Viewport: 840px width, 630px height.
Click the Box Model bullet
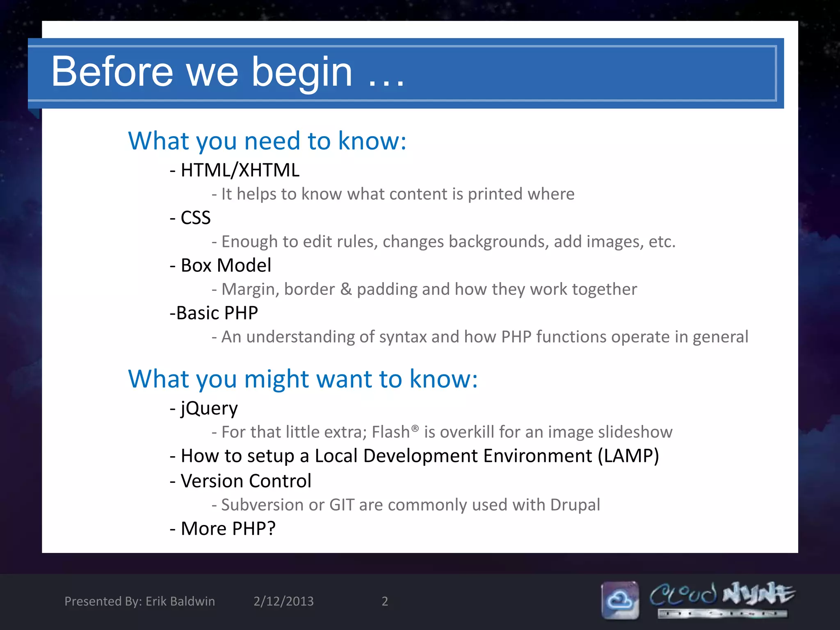[221, 265]
